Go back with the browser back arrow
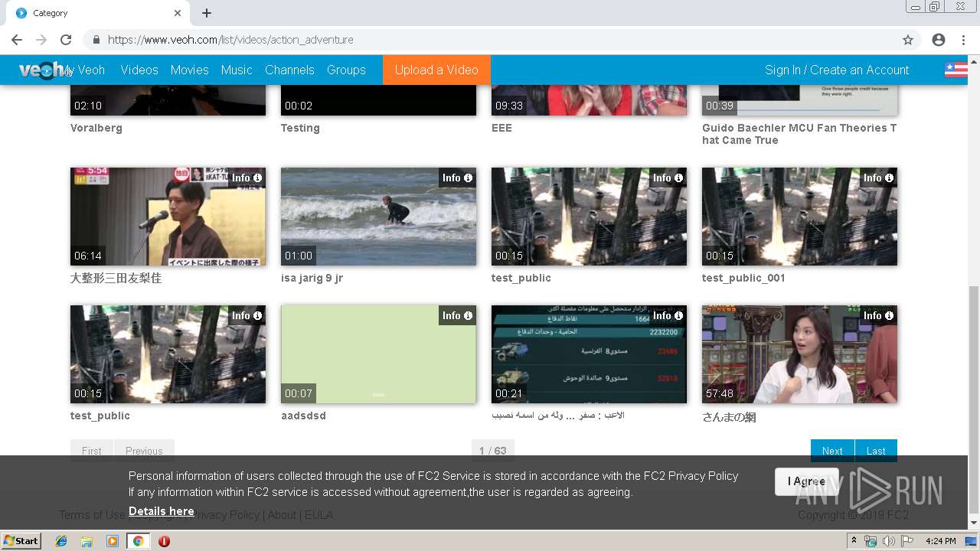This screenshot has width=980, height=551. (x=17, y=40)
